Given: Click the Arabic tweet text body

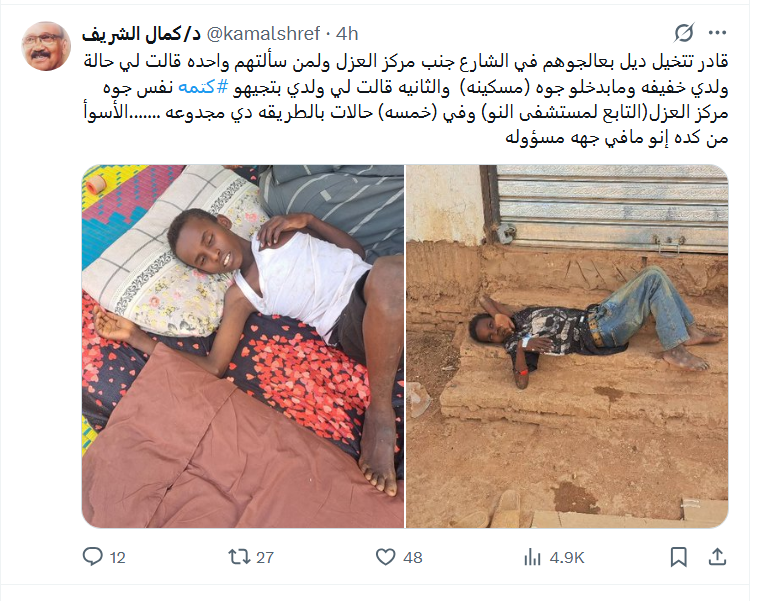Looking at the screenshot, I should (406, 100).
